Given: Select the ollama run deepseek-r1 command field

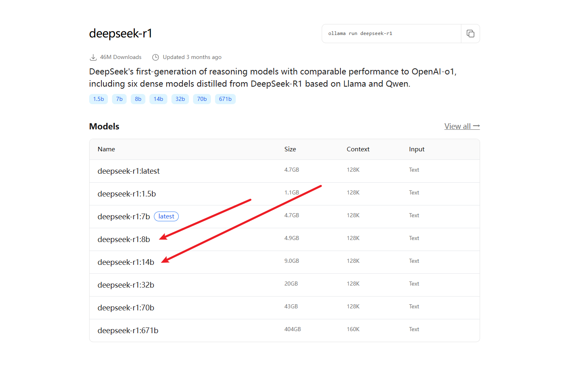Looking at the screenshot, I should pyautogui.click(x=391, y=33).
